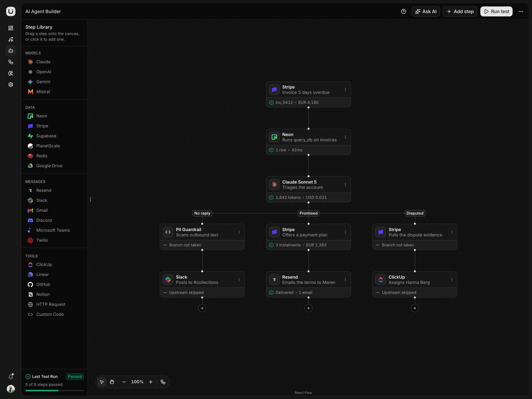Viewport: 532px width, 399px height.
Task: Open the dashboard grid icon in the left rail
Action: tap(11, 28)
